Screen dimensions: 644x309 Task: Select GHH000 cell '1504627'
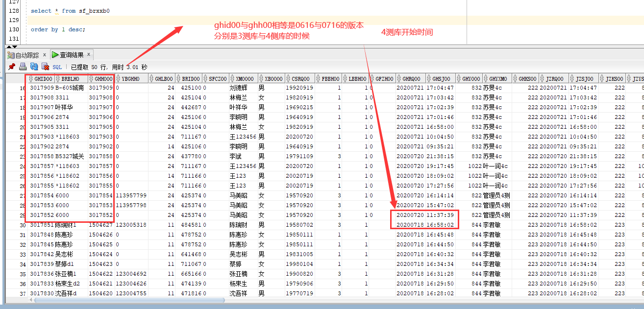101,225
